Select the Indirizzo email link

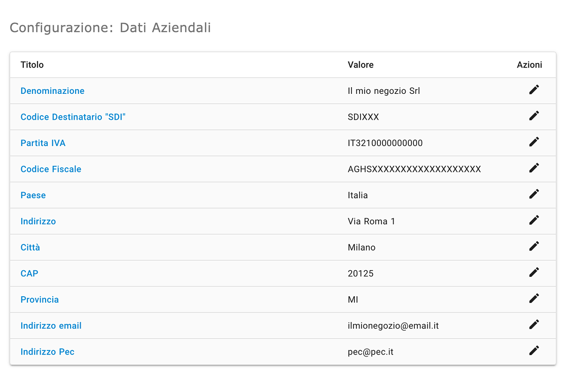click(x=51, y=326)
